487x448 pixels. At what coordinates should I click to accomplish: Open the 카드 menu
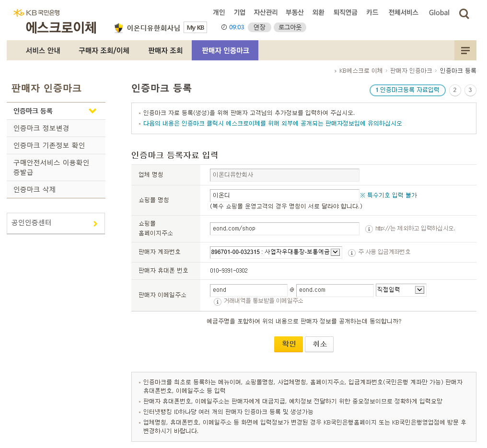tap(372, 12)
